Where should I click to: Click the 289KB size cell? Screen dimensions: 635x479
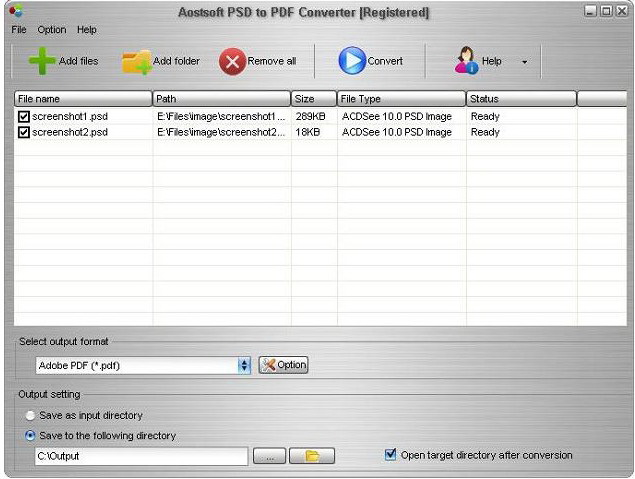[311, 117]
